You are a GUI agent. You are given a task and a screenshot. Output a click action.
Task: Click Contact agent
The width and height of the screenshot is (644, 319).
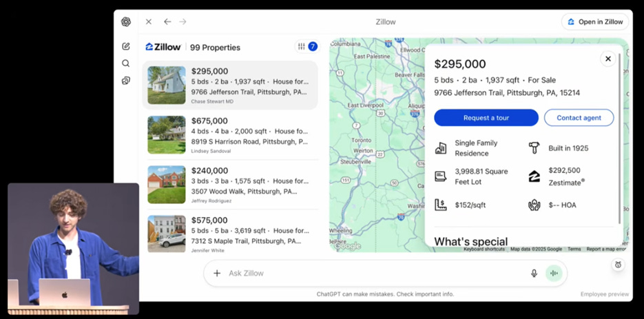click(579, 118)
